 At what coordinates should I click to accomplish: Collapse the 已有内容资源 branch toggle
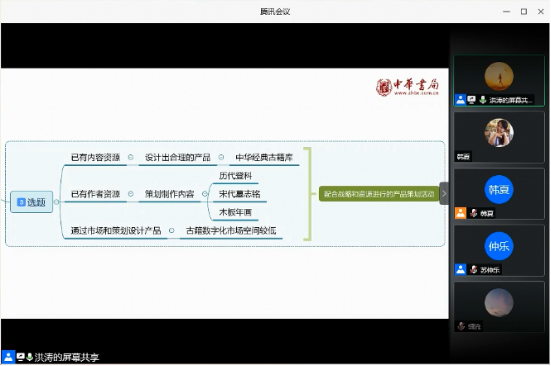131,157
